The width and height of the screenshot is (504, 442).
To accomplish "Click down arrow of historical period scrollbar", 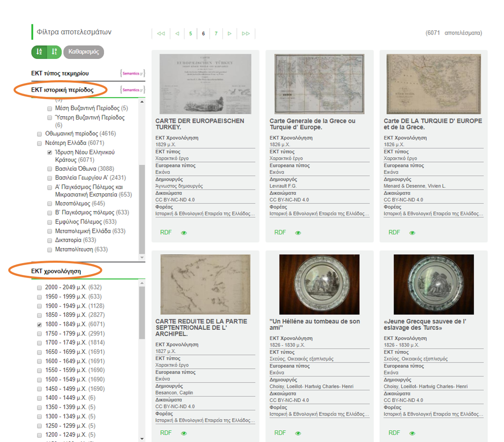I will [x=142, y=258].
